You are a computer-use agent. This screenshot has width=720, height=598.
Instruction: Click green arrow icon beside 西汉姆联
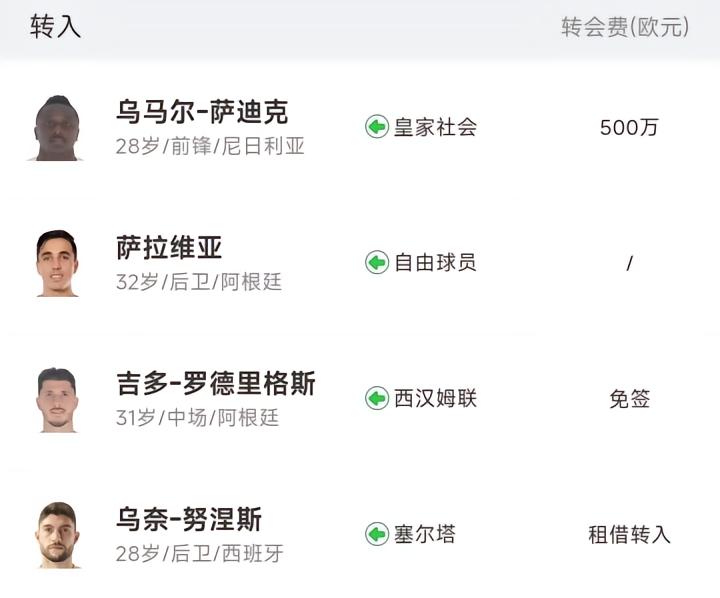pyautogui.click(x=377, y=398)
